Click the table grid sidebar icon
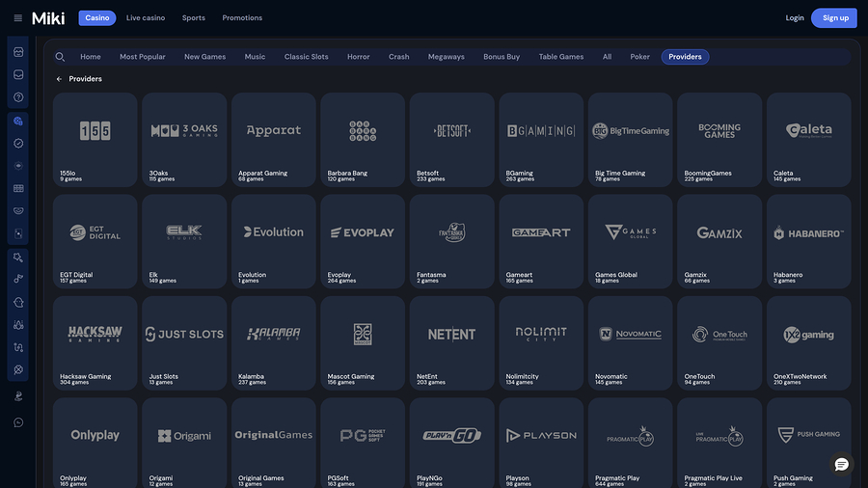Image resolution: width=868 pixels, height=488 pixels. tap(18, 189)
